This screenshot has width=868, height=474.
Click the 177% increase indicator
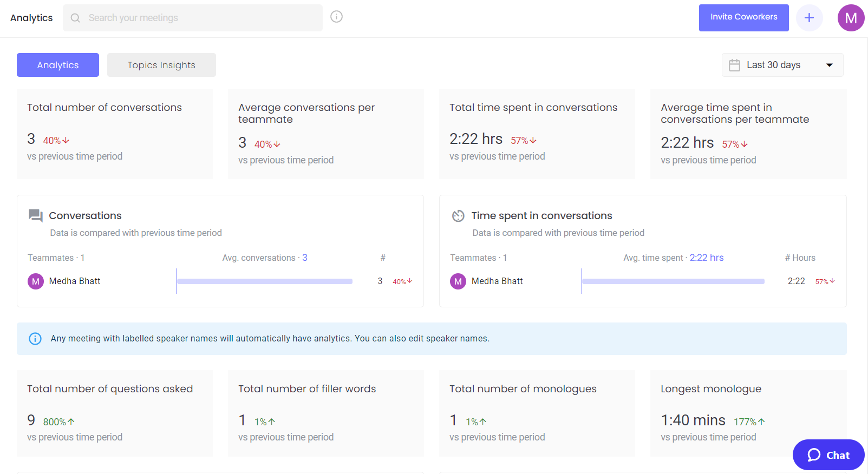pyautogui.click(x=749, y=422)
